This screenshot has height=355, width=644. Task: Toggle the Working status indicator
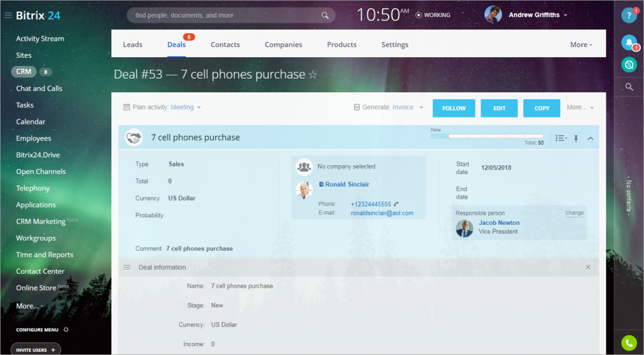coord(433,15)
